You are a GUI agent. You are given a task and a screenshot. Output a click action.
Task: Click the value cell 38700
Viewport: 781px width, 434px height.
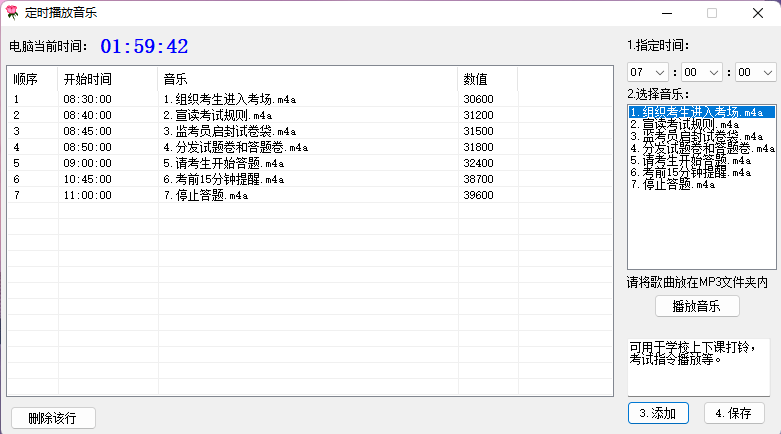(478, 179)
